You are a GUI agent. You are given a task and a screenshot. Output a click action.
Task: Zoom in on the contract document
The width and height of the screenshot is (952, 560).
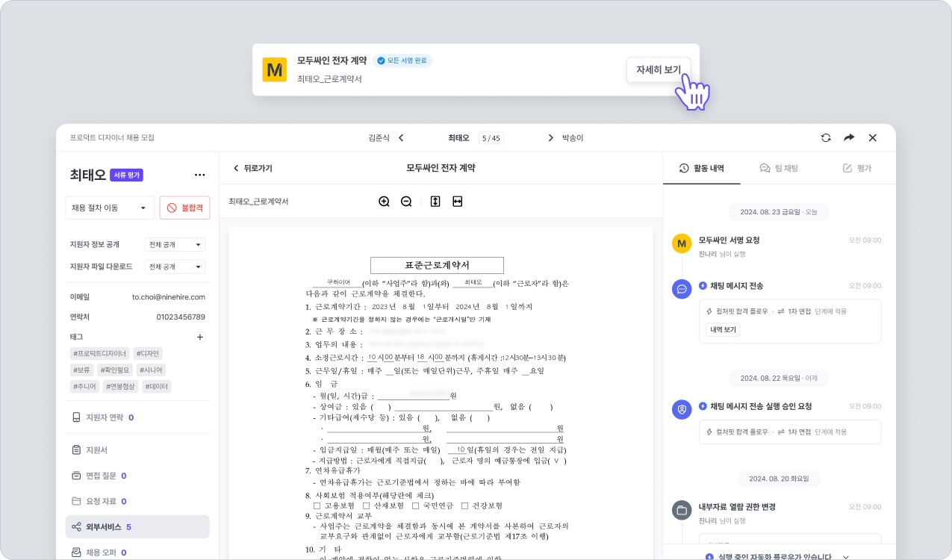click(384, 202)
